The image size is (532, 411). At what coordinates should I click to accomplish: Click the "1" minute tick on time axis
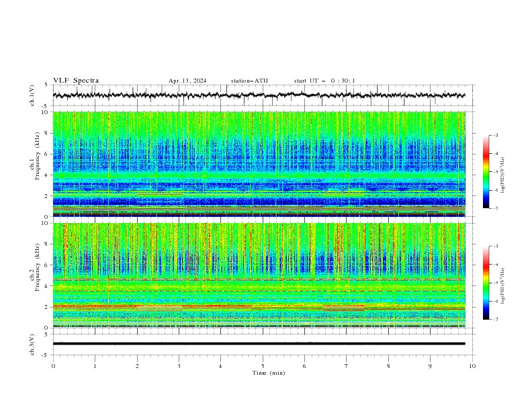tap(95, 366)
